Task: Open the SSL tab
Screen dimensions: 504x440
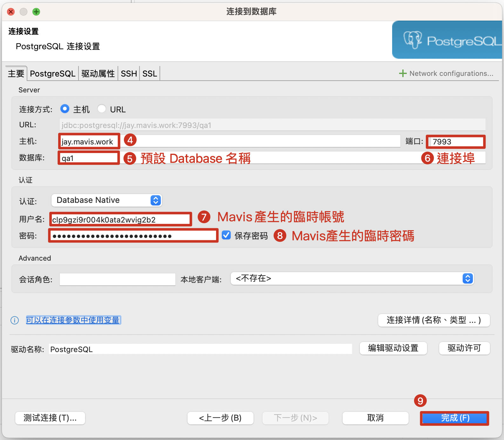Action: tap(150, 74)
